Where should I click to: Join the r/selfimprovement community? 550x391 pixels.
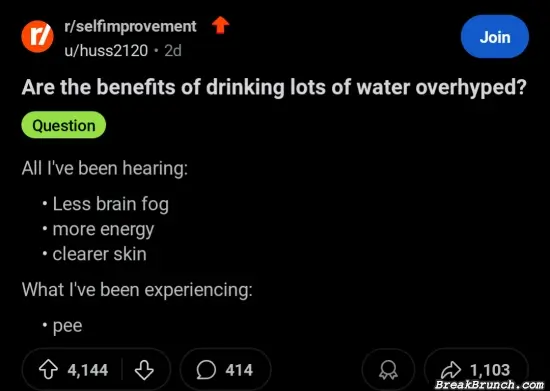(495, 37)
